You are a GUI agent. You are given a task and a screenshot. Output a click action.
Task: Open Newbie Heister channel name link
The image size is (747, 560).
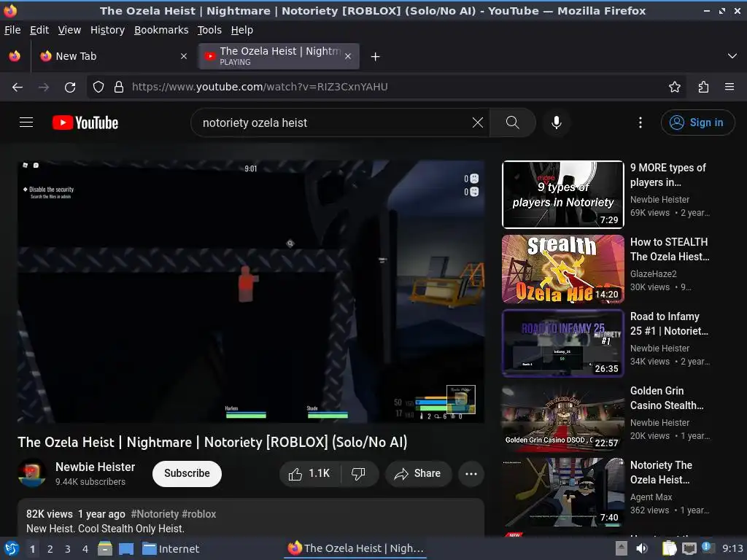[96, 467]
